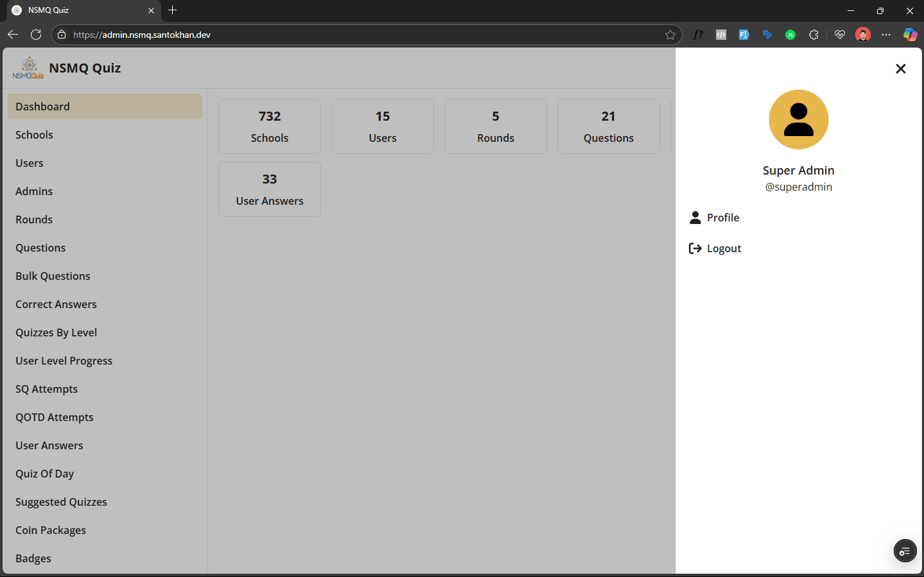The image size is (924, 577).
Task: Select Bulk Questions in the sidebar
Action: coord(53,276)
